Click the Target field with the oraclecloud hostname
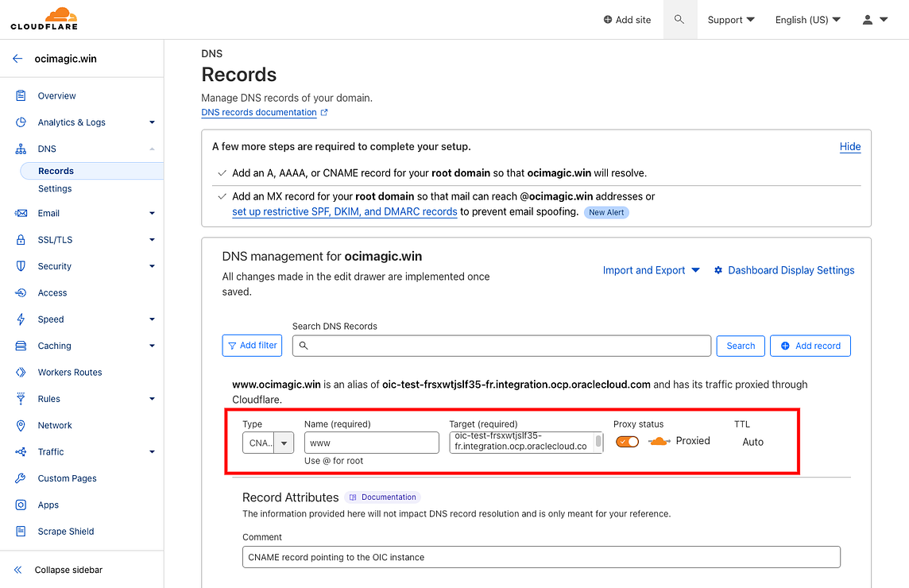This screenshot has width=909, height=588. (x=526, y=443)
